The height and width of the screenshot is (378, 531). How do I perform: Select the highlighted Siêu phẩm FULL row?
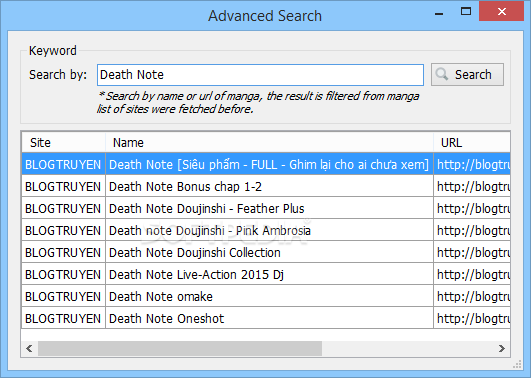266,164
